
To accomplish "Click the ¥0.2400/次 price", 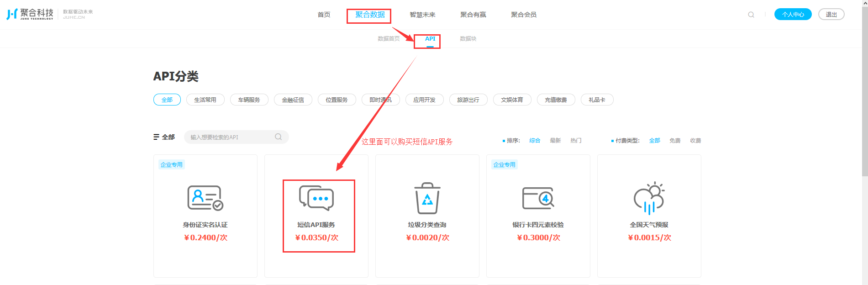I will (x=205, y=237).
